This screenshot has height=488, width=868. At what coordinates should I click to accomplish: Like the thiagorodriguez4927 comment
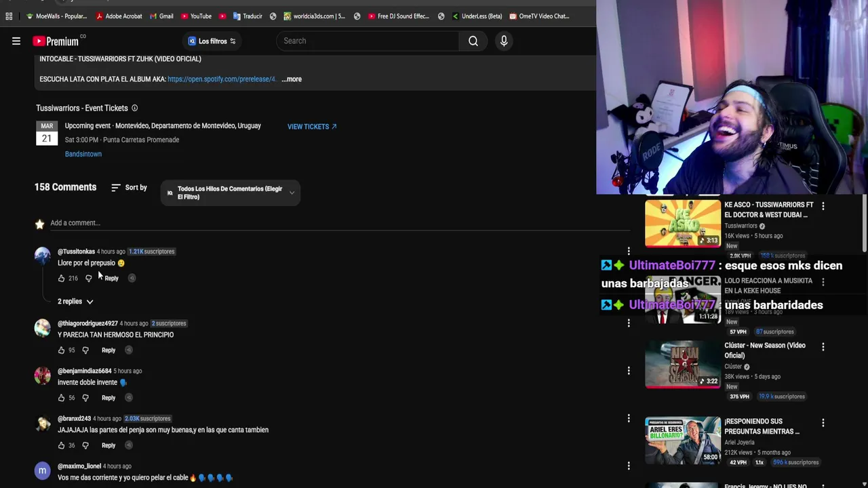coord(61,350)
